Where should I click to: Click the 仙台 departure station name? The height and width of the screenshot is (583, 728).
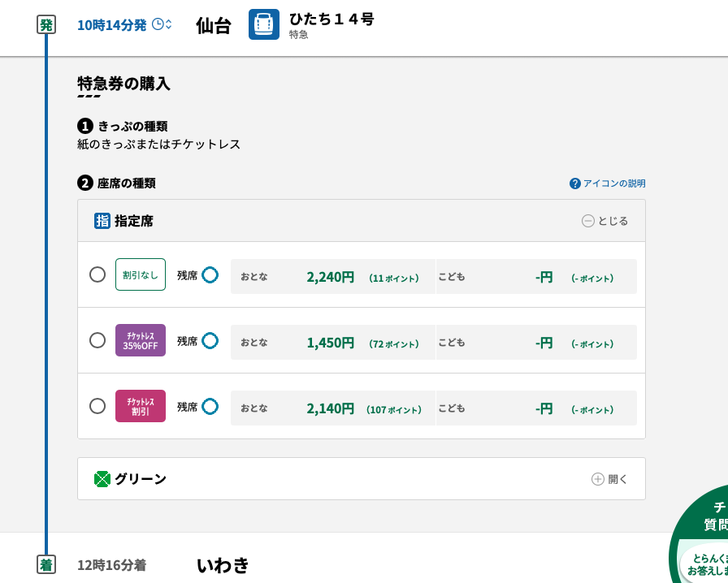(214, 25)
